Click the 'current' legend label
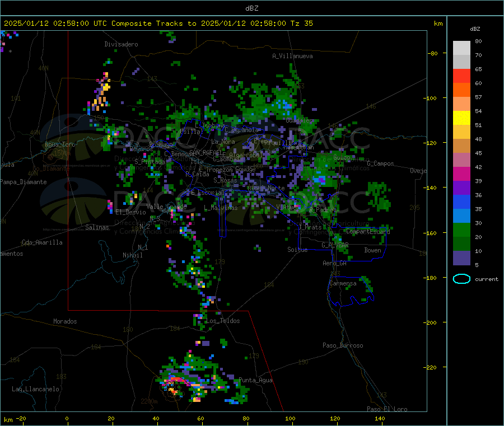 (x=487, y=279)
